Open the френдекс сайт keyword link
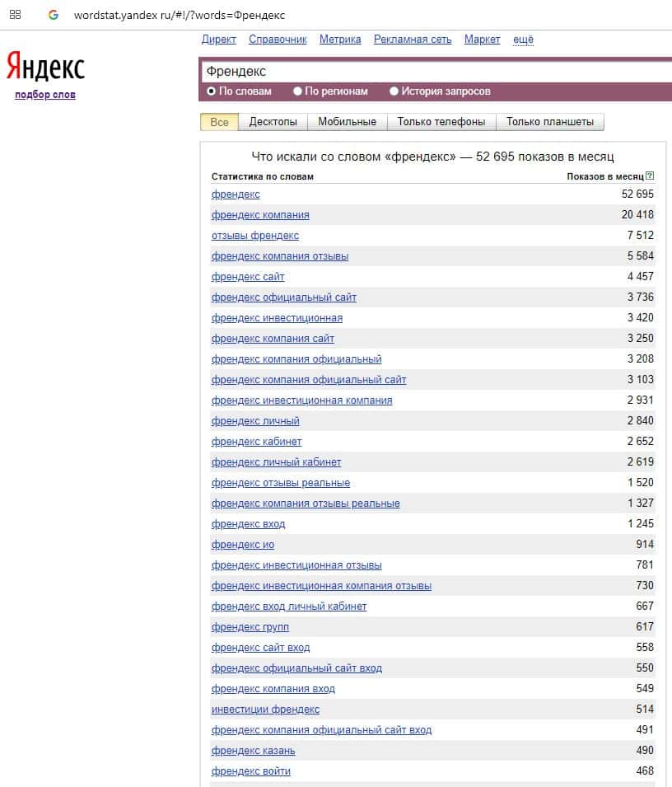 coord(248,277)
